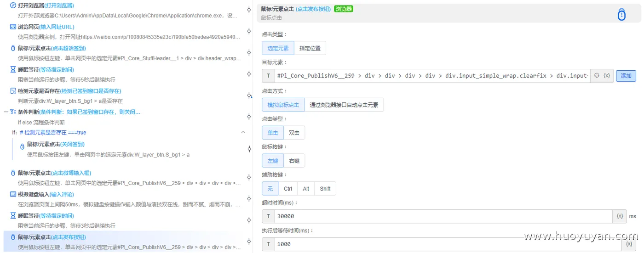Click the '阻塞当前运行的步骤，等待5秒后继续执行' description
Image resolution: width=644 pixels, height=253 pixels.
point(66,79)
